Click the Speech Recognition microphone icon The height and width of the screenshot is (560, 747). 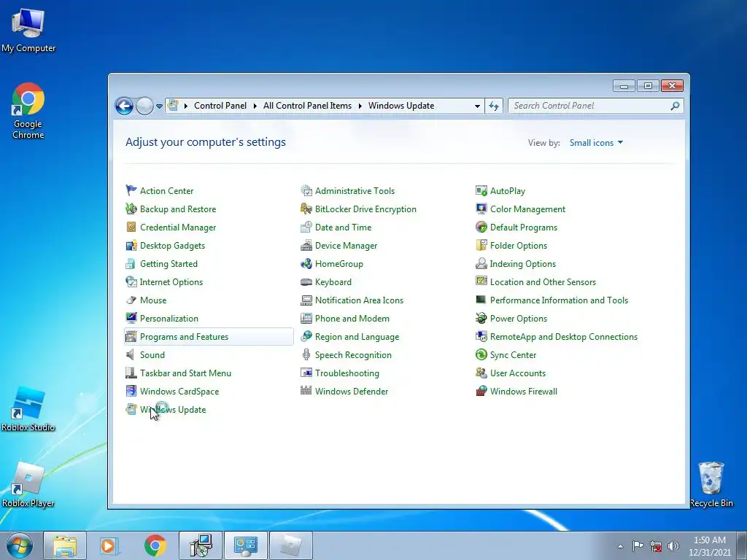306,355
